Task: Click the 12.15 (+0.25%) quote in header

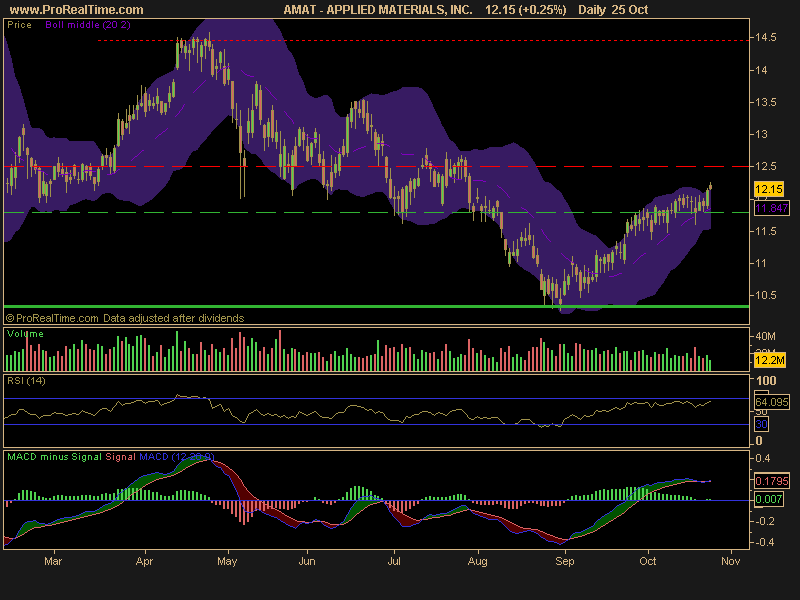Action: click(526, 10)
